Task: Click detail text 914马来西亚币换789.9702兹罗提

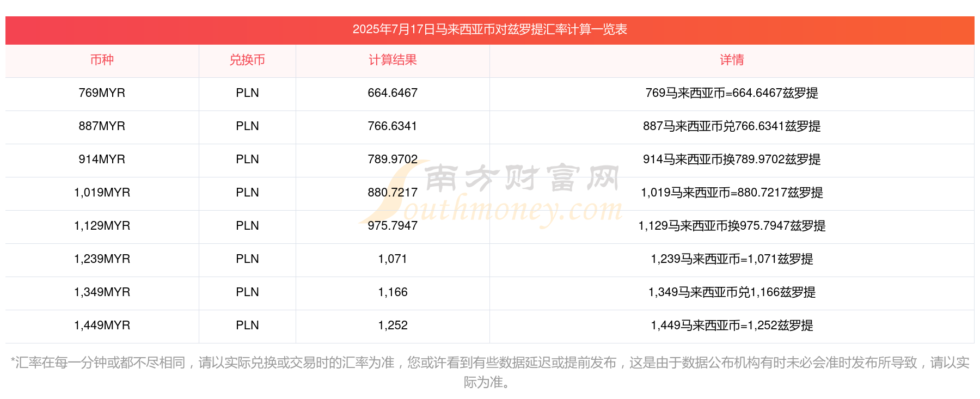Action: coord(732,159)
